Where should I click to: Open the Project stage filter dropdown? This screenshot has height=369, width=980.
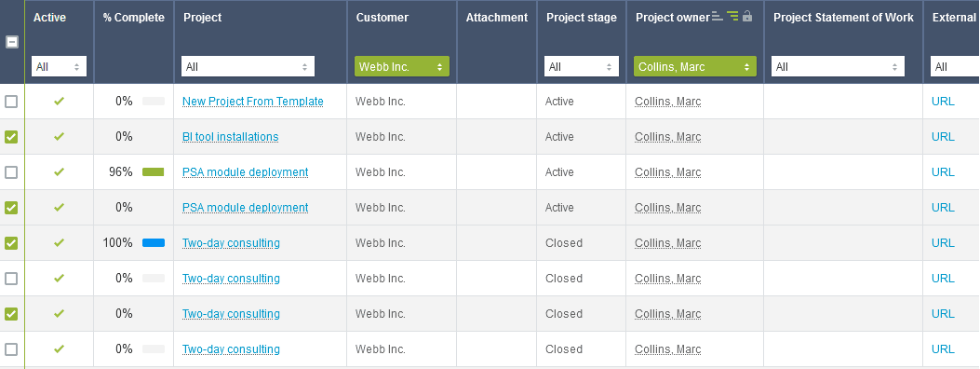click(582, 66)
